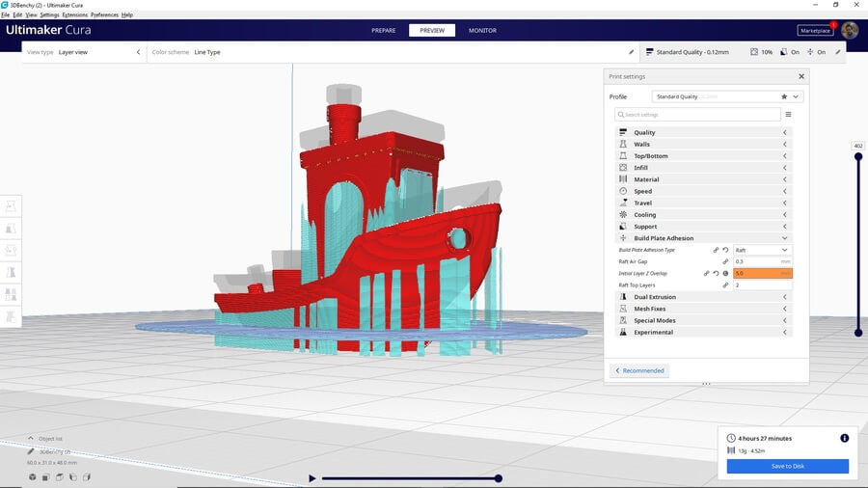This screenshot has width=868, height=488.
Task: Click the info icon next to print time
Action: 844,438
